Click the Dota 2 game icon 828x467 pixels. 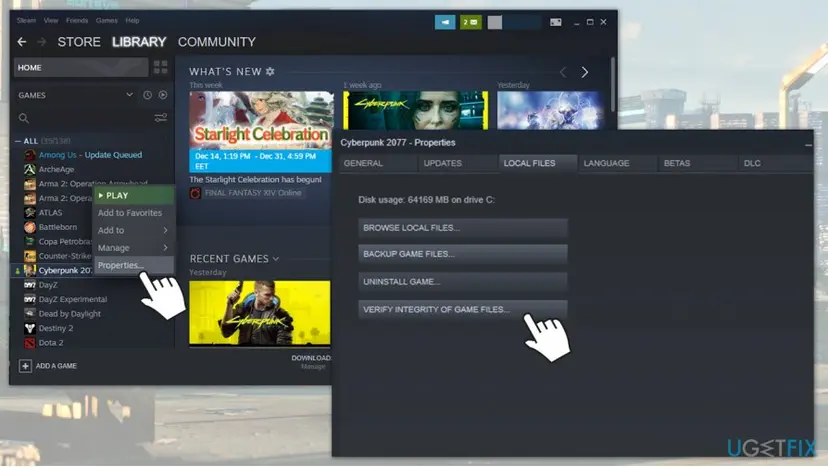coord(30,342)
